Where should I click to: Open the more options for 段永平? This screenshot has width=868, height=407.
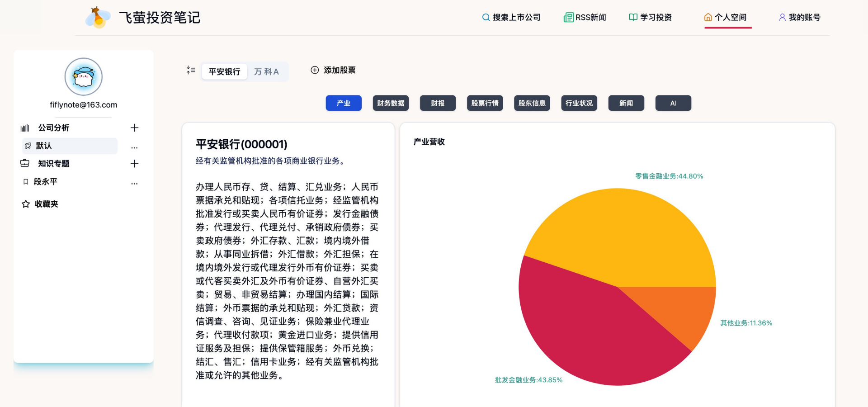(134, 184)
